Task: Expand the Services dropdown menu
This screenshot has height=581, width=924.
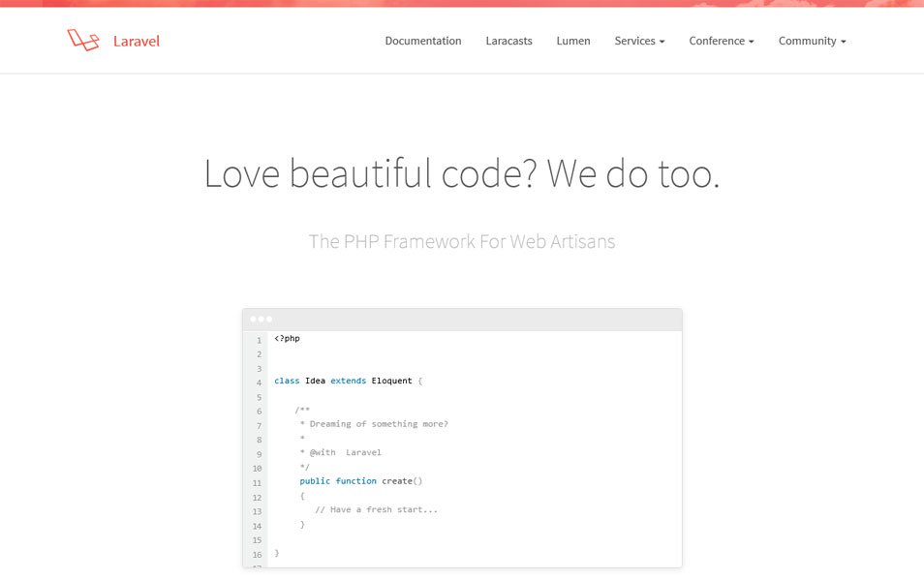Action: click(639, 41)
